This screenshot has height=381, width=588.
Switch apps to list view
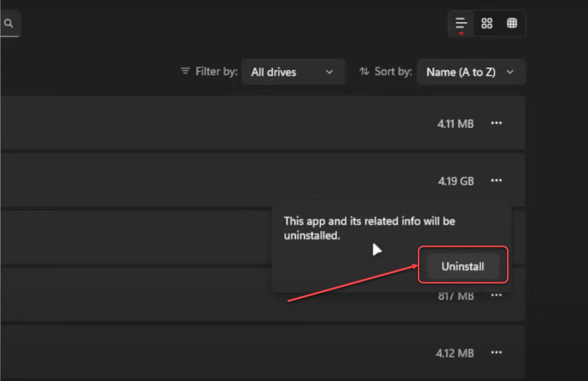(461, 22)
